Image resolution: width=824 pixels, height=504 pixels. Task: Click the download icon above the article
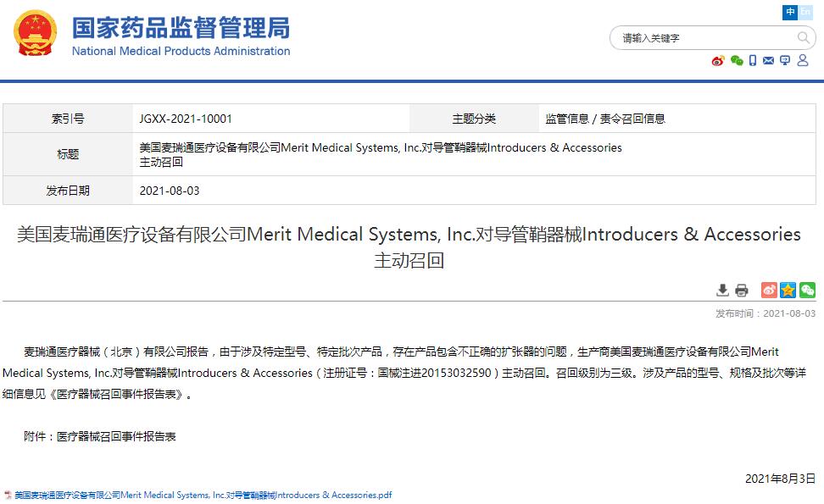(x=723, y=290)
